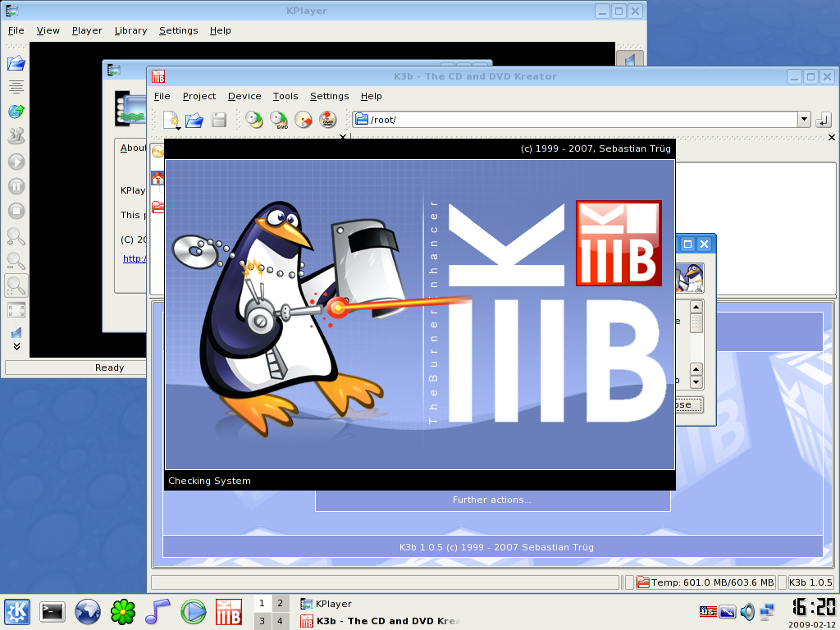Click globe Open URL icon in KPlayer
The height and width of the screenshot is (630, 840).
16,112
